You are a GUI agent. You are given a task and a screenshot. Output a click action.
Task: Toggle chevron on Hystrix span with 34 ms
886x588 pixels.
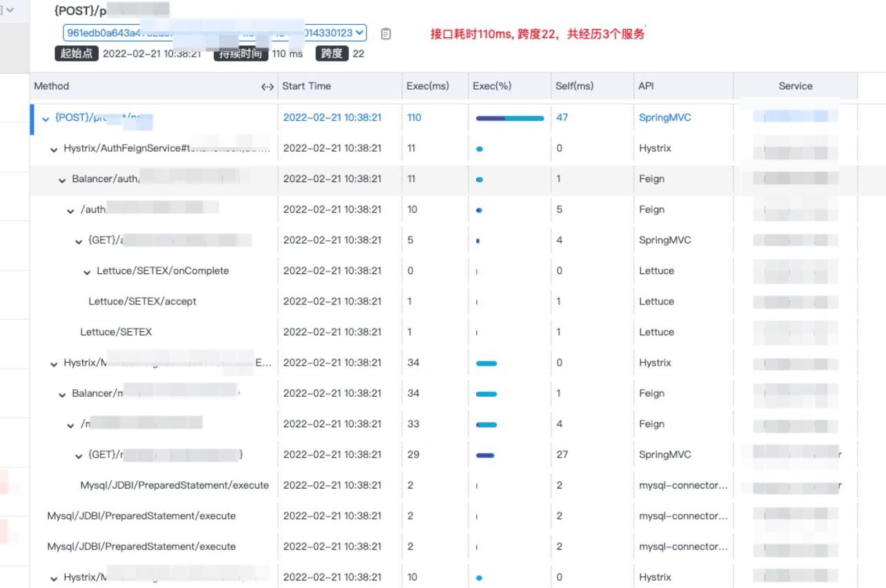pyautogui.click(x=54, y=364)
